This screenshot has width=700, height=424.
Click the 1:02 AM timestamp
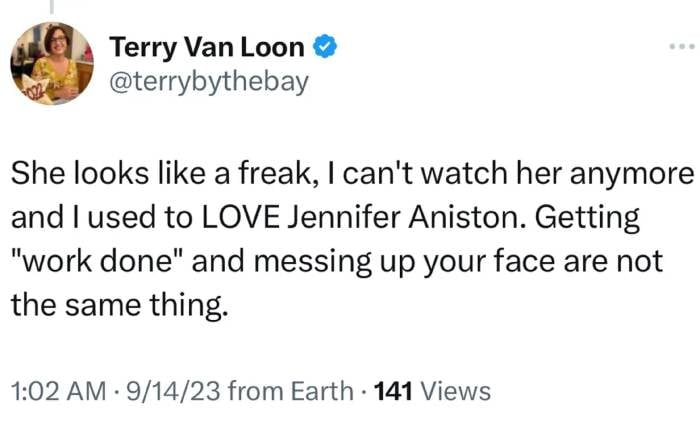pos(56,391)
